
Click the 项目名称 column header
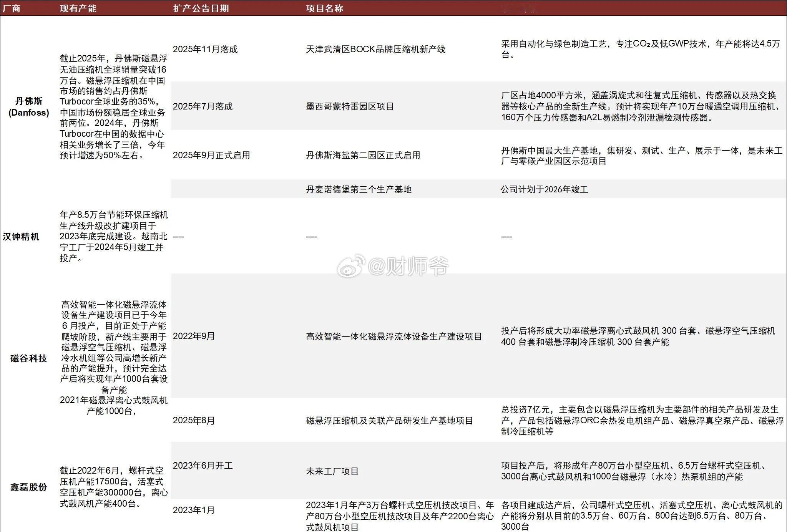coord(324,8)
